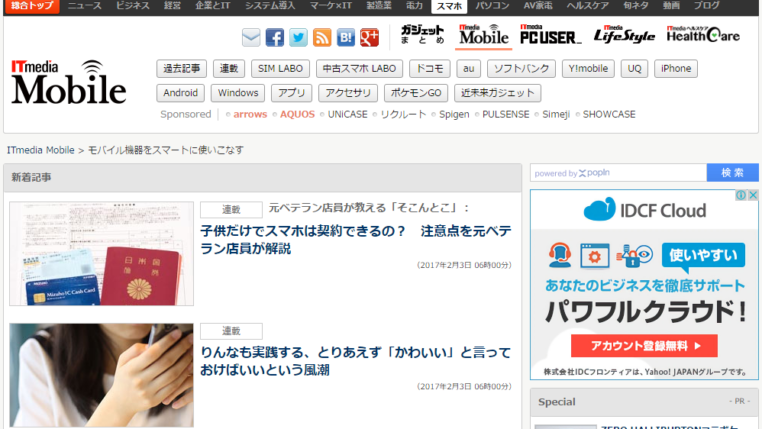Click the 近未来ガジェット button

click(498, 93)
